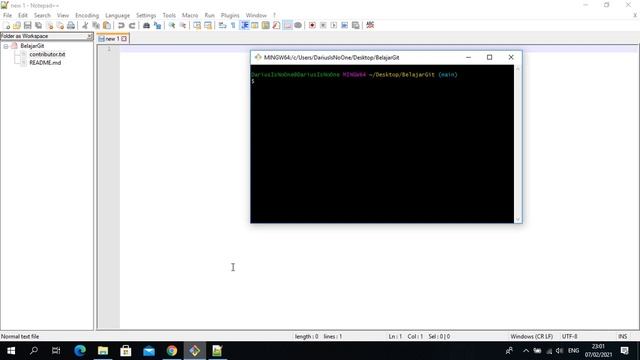Open the Language menu
Viewport: 640px width, 360px height.
click(118, 15)
